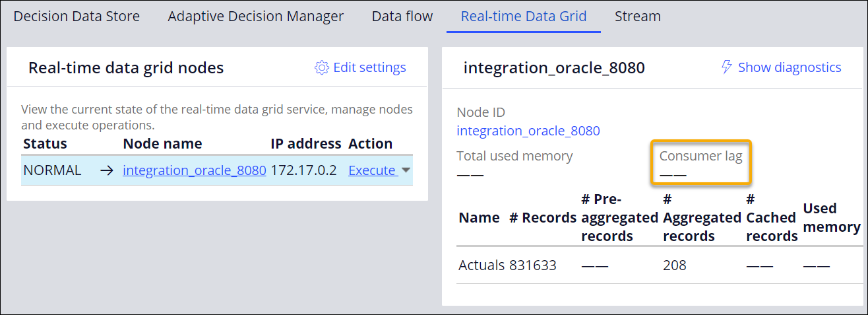
Task: Switch to the Decision Data Store tab
Action: [77, 17]
